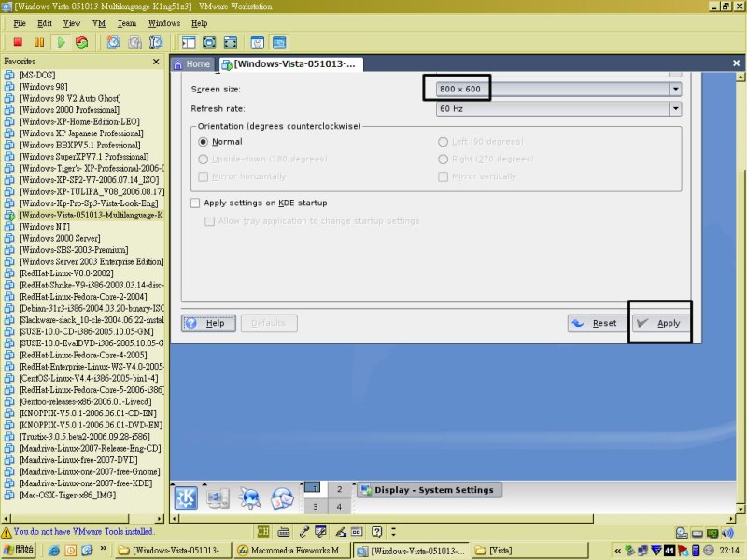Image resolution: width=747 pixels, height=560 pixels.
Task: Select [Windows NT] in Favorites
Action: 44,227
